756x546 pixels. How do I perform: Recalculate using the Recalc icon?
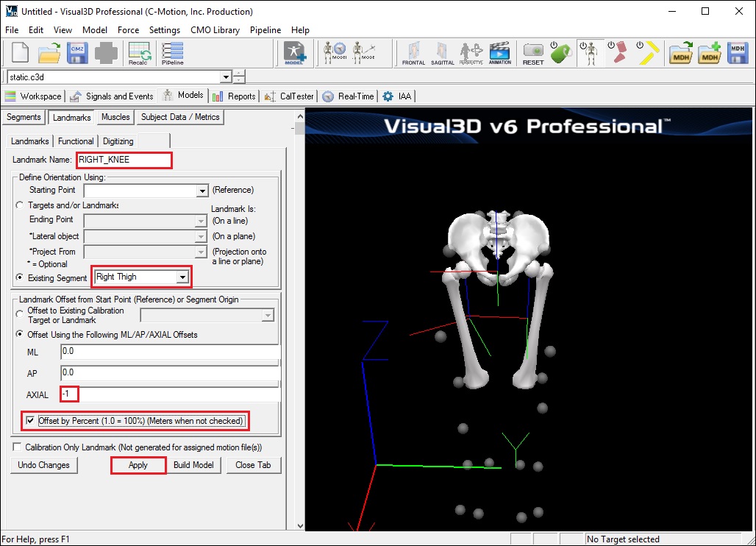coord(139,53)
